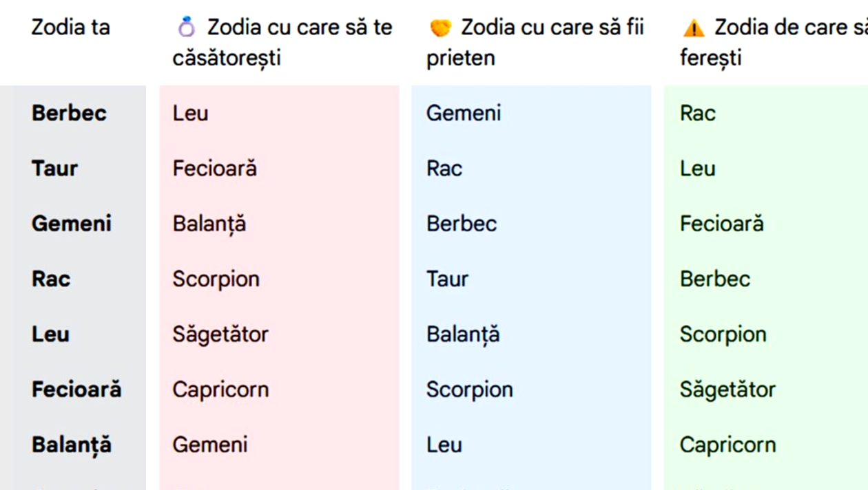
Task: Click the handshake icon in friendship column header
Action: click(440, 28)
